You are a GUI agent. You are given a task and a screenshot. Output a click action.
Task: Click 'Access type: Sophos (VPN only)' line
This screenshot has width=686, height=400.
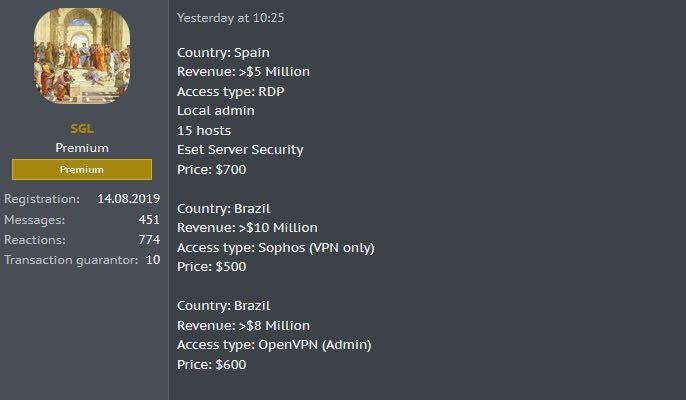tap(276, 248)
